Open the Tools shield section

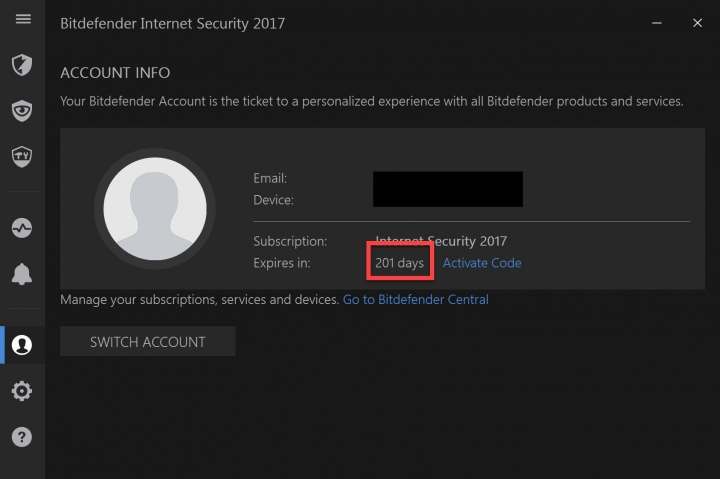tap(22, 156)
